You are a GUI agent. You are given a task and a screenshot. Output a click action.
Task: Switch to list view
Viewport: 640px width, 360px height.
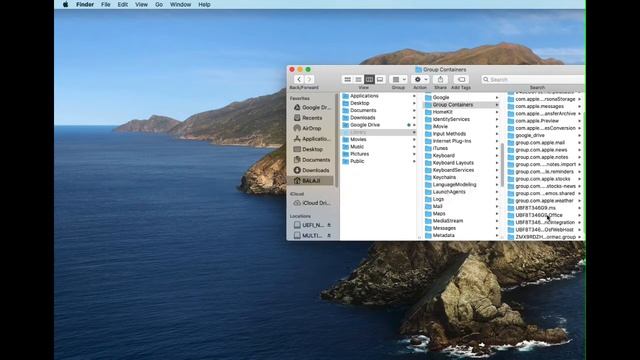click(x=358, y=80)
